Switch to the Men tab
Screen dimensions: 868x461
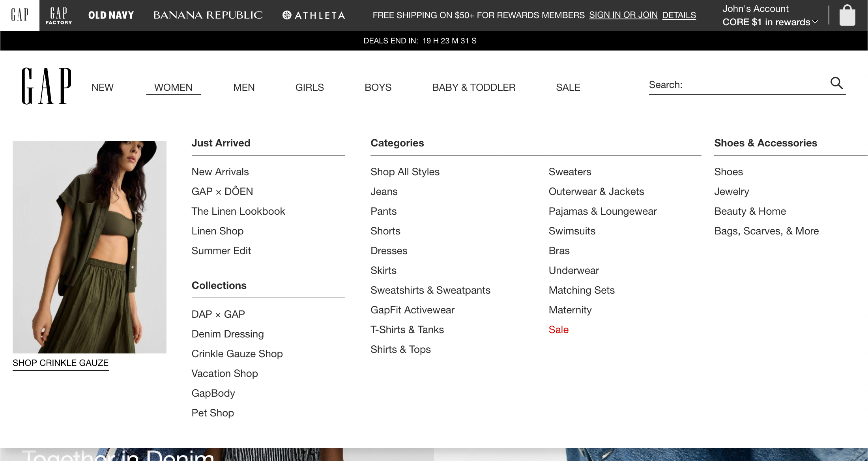[244, 87]
